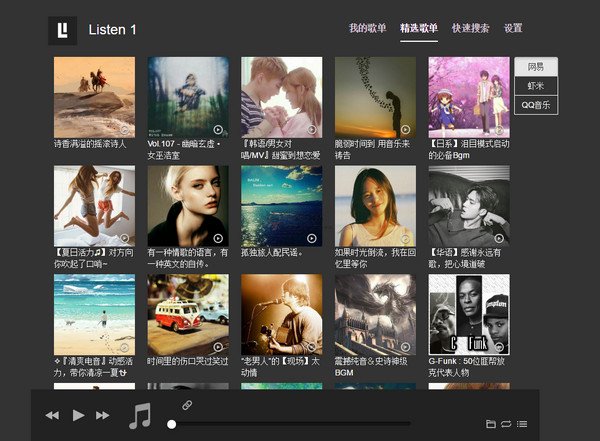Open the jumping girls cover thumbnail
This screenshot has width=600, height=441.
tap(95, 206)
